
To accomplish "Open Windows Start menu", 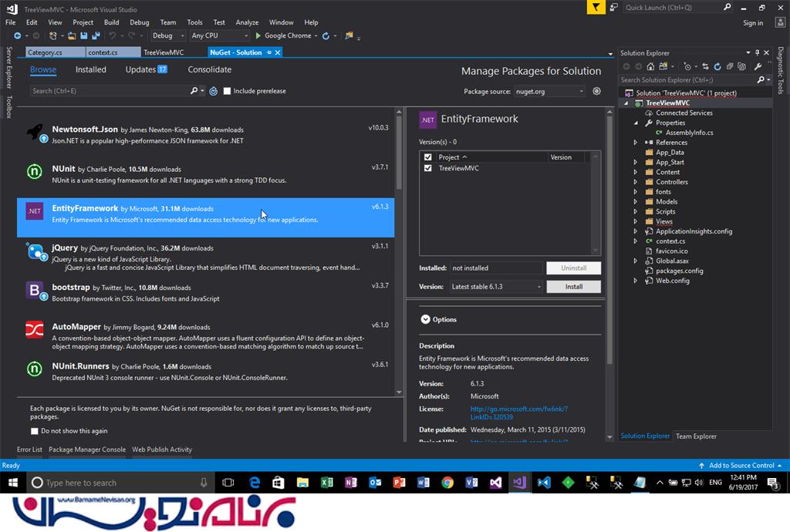I will (x=13, y=483).
